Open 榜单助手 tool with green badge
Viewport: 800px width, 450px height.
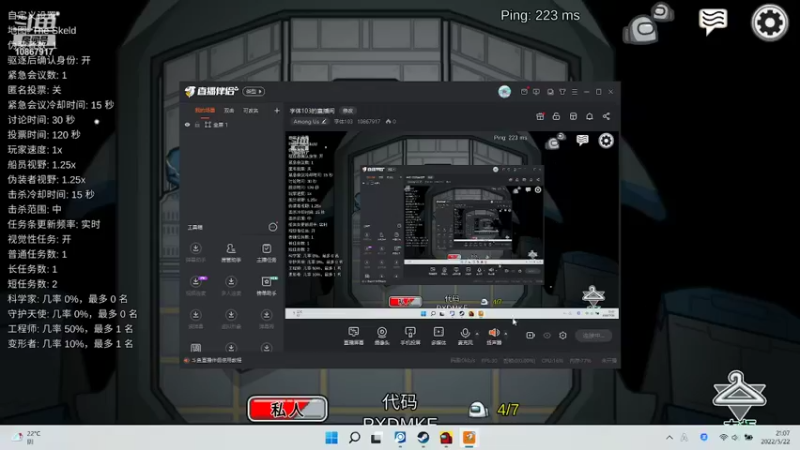click(267, 286)
